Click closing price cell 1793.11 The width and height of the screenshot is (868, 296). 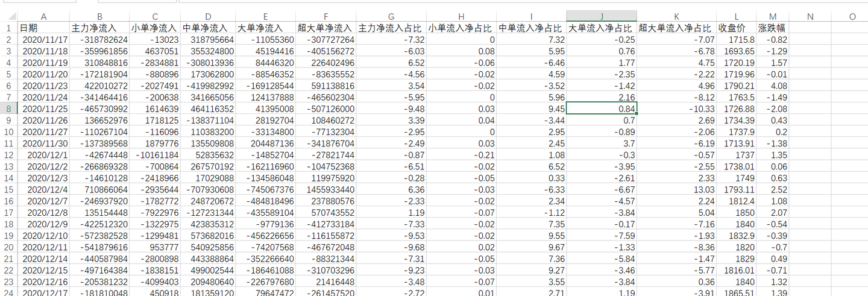coord(736,189)
